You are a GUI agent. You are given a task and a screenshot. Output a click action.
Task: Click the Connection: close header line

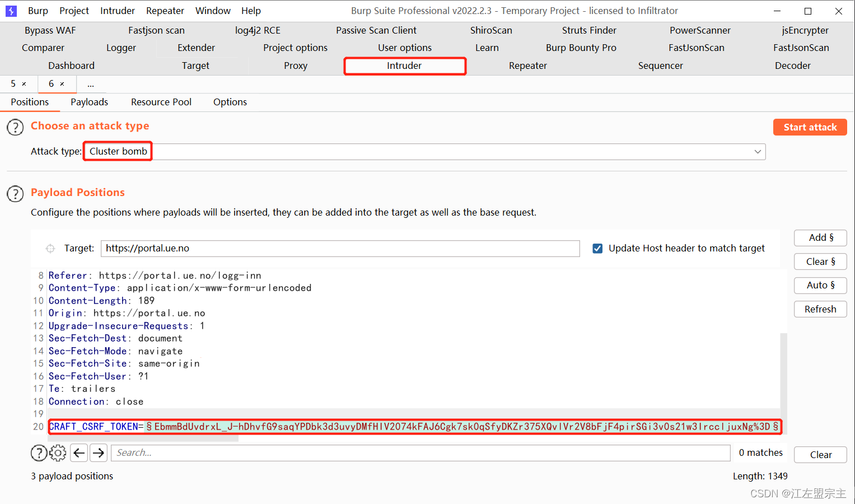(x=96, y=402)
